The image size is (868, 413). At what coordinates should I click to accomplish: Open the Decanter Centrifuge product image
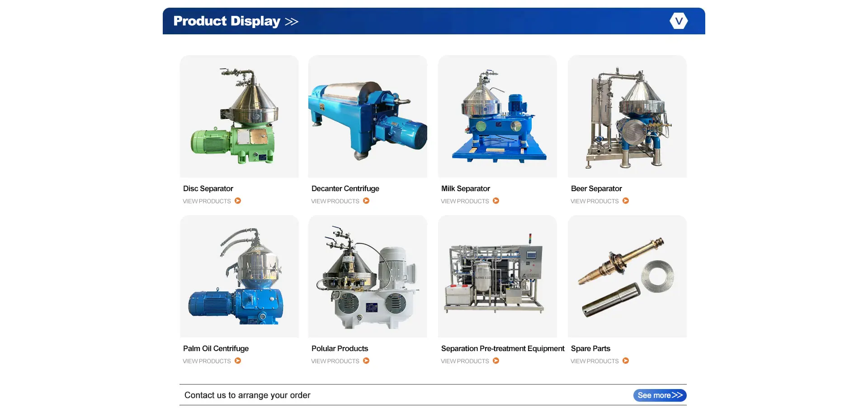click(x=368, y=117)
